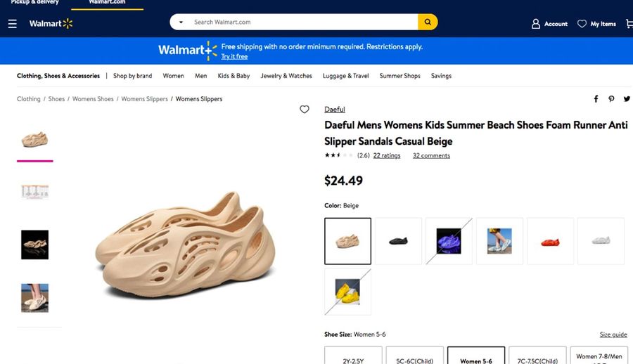Share product on Pinterest icon
Viewport: 633px width, 364px height.
click(612, 99)
